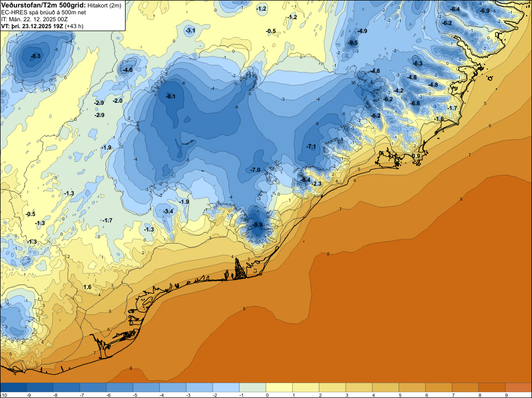Viewport: 532px width, 398px height.
Task: Click the -1.6 temperature label
Action: (x=439, y=119)
